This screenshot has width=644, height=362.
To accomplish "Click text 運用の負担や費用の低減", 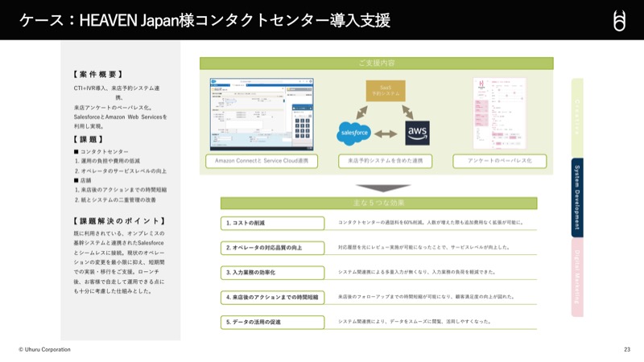I will 110,161.
